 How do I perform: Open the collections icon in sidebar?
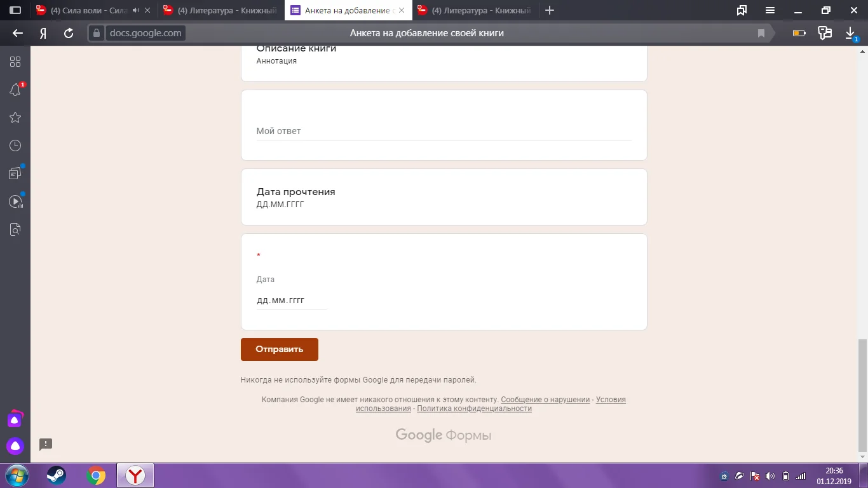pyautogui.click(x=15, y=173)
